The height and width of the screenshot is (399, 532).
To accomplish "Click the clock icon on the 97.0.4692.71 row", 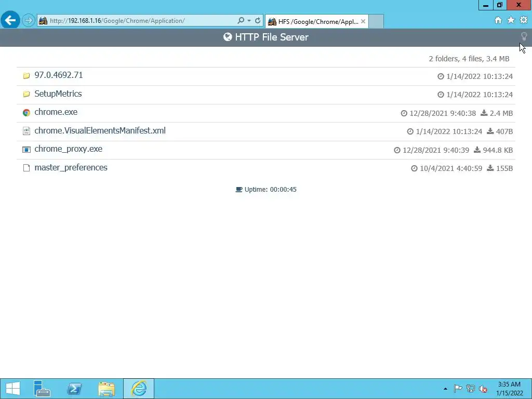I will coord(441,76).
